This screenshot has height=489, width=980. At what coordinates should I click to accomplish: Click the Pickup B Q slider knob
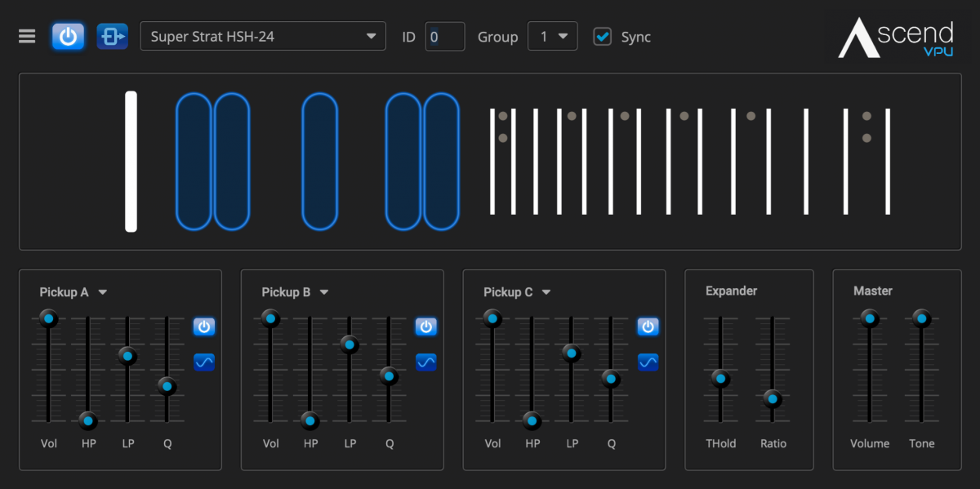point(389,376)
